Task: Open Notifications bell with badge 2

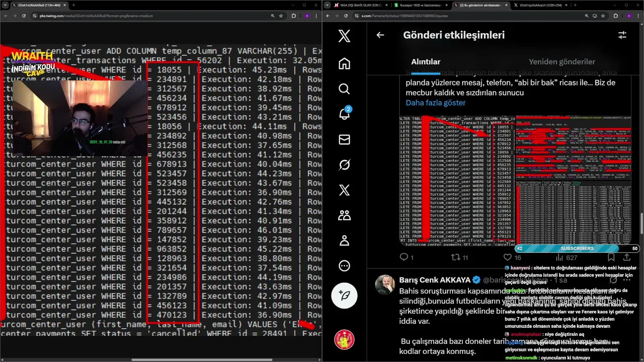Action: 344,114
